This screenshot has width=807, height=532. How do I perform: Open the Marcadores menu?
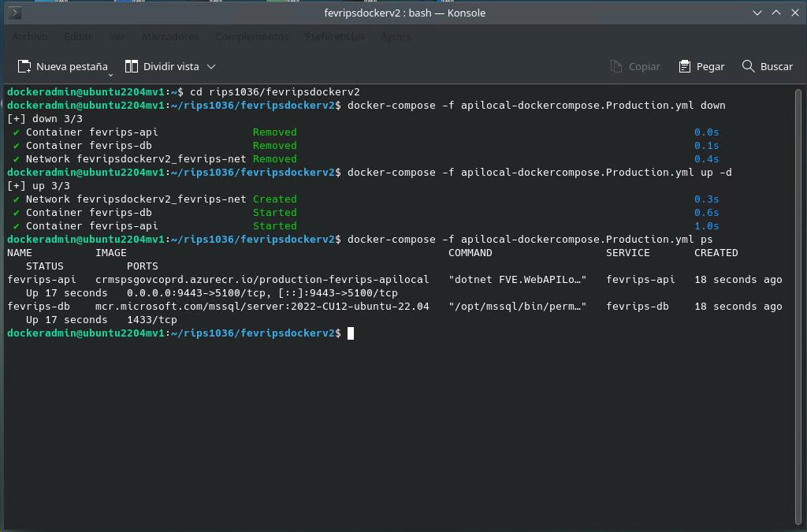click(x=170, y=36)
